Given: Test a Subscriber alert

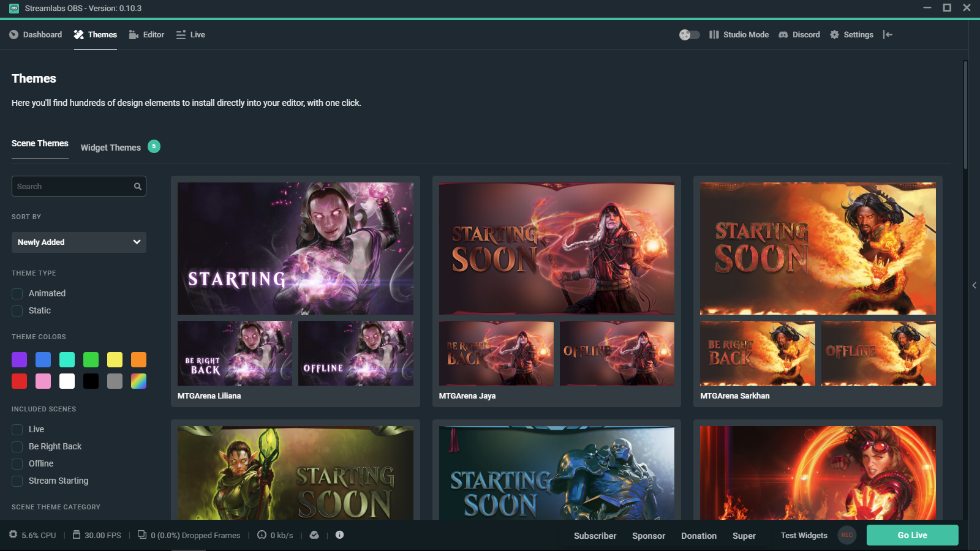Looking at the screenshot, I should (x=595, y=536).
